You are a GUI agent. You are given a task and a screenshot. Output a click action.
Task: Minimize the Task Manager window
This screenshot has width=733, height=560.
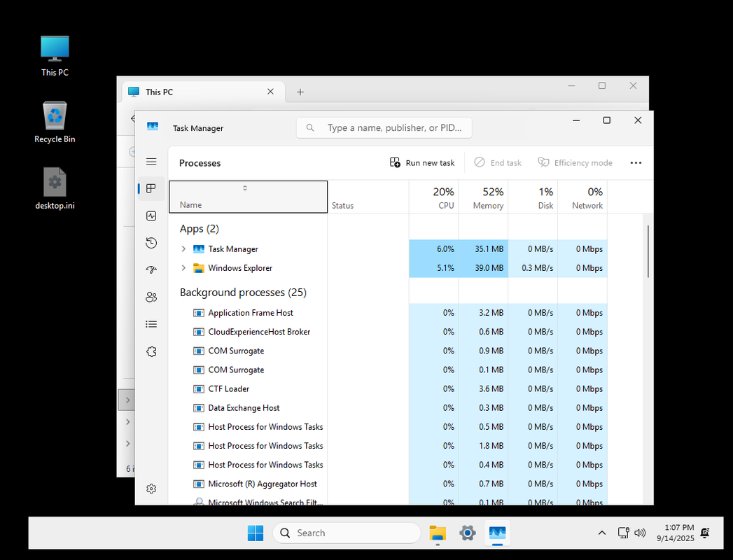coord(576,120)
